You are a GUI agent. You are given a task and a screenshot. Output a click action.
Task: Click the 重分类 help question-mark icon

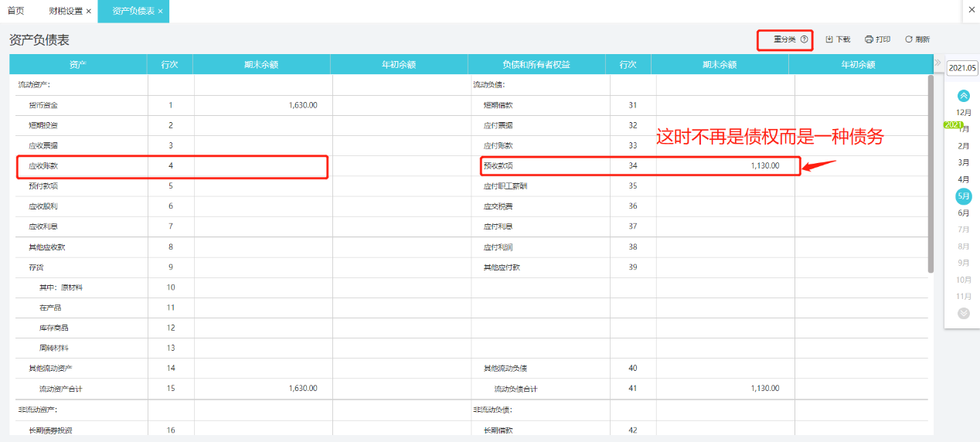[805, 39]
